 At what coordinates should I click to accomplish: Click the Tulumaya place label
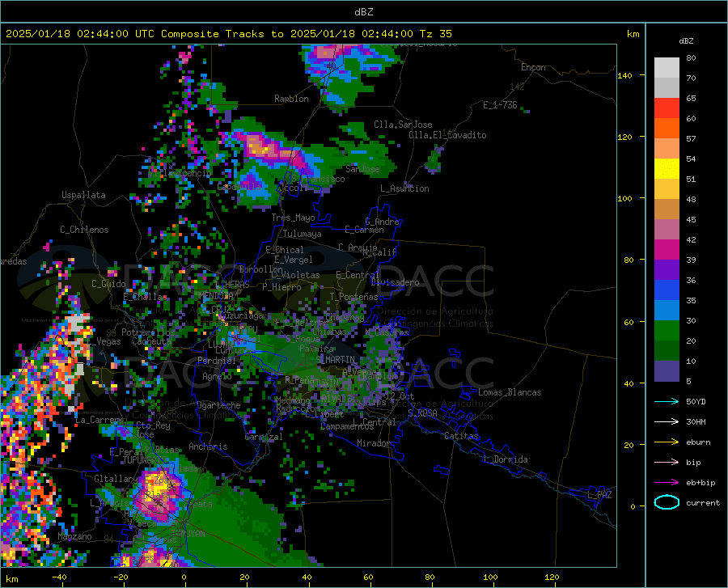pyautogui.click(x=302, y=234)
